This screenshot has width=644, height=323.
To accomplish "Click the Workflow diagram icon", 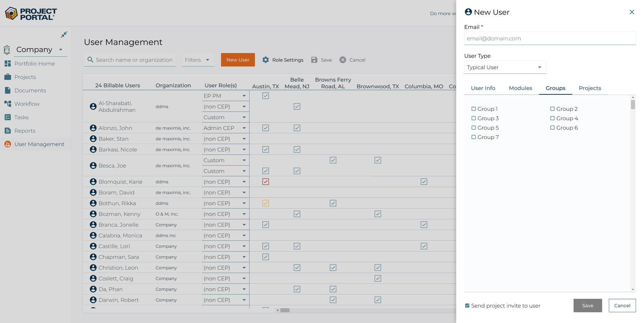I will coord(8,104).
